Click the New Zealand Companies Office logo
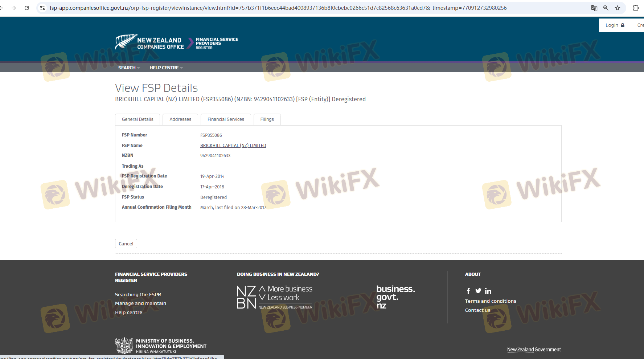The width and height of the screenshot is (644, 359). [149, 42]
